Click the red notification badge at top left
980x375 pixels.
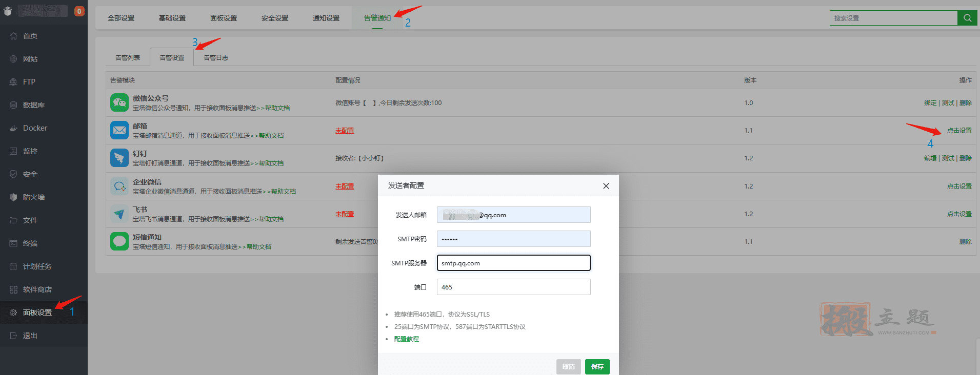[x=79, y=11]
